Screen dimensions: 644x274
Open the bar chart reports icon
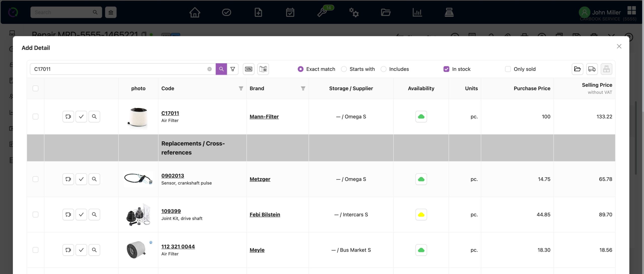417,12
